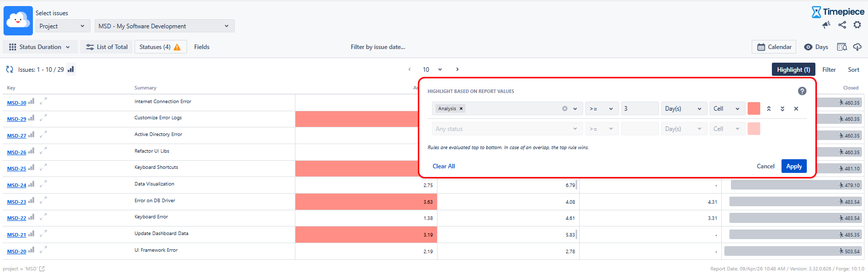Open Cell scope dropdown in Analysis rule
868x276 pixels.
727,109
